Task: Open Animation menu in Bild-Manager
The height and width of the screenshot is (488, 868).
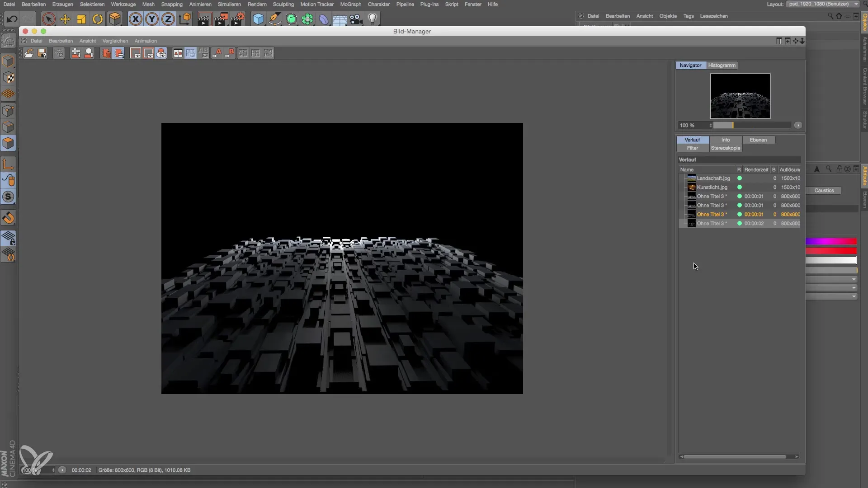Action: point(146,41)
